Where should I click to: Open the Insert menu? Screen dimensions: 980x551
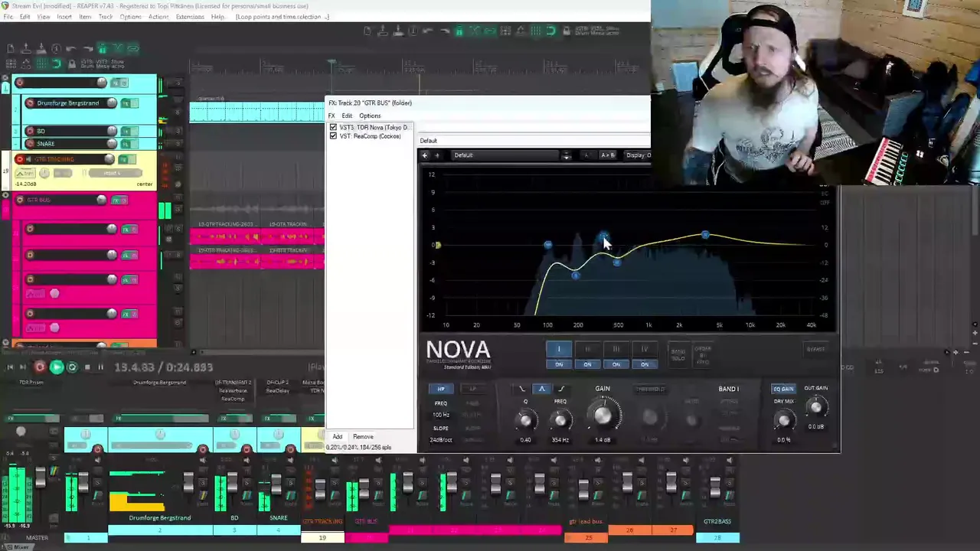point(64,17)
